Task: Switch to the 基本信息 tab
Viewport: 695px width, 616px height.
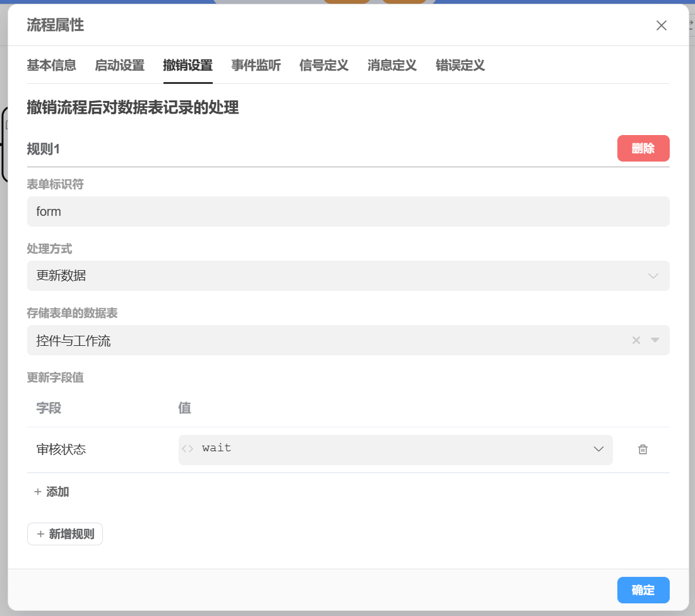Action: pyautogui.click(x=52, y=65)
